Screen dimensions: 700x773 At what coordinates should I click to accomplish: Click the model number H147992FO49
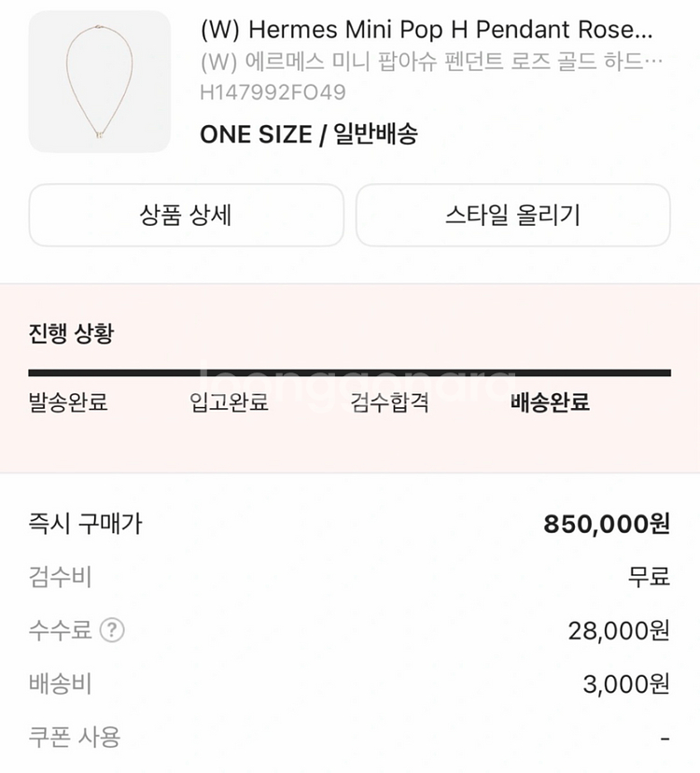click(273, 92)
